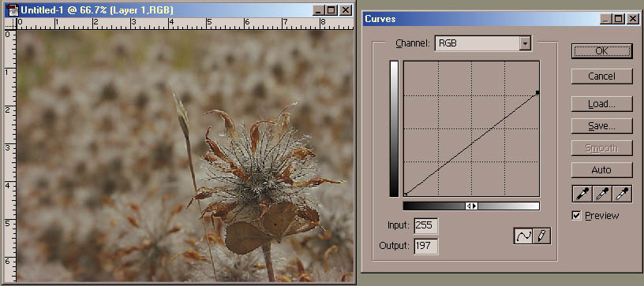Apply Auto curves adjustment
Image resolution: width=644 pixels, height=286 pixels.
(x=601, y=170)
